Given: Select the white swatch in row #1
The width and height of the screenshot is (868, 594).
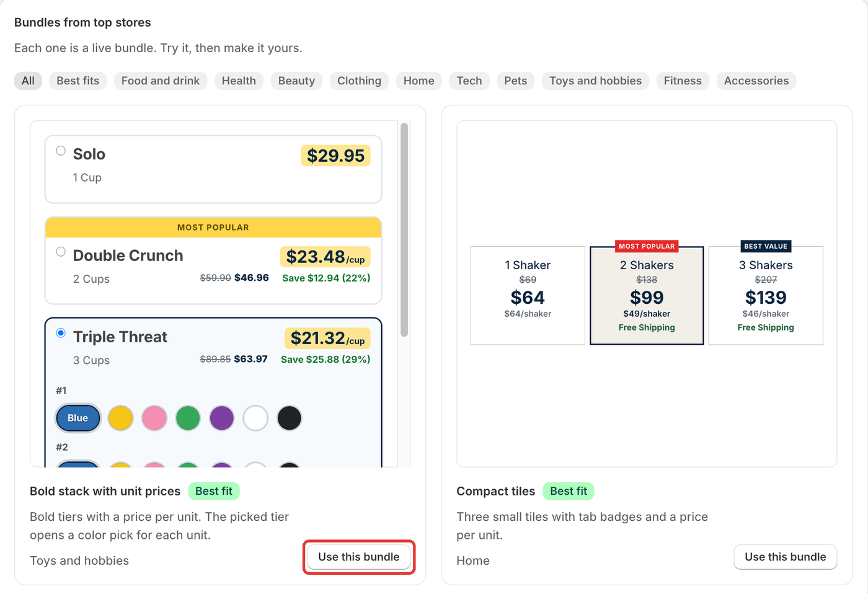Looking at the screenshot, I should (x=255, y=418).
